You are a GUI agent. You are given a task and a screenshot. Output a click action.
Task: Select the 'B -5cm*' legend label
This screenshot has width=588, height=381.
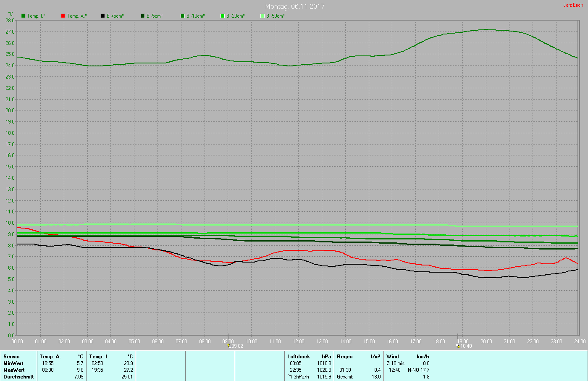155,16
